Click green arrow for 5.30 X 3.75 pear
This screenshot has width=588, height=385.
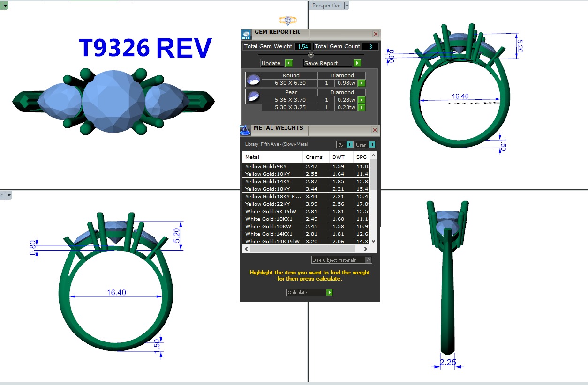[362, 108]
